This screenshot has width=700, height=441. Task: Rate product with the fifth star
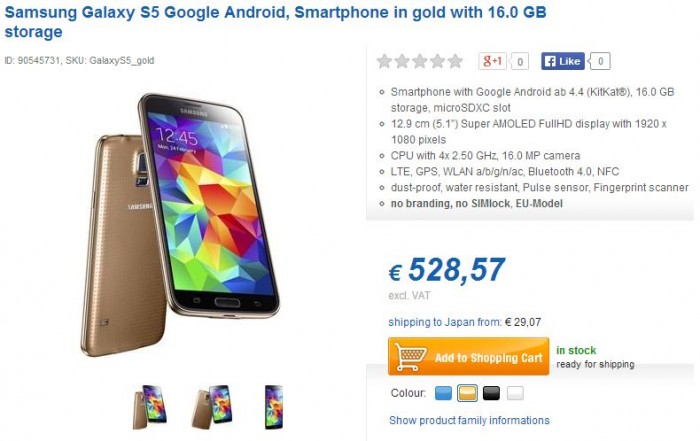click(x=455, y=61)
